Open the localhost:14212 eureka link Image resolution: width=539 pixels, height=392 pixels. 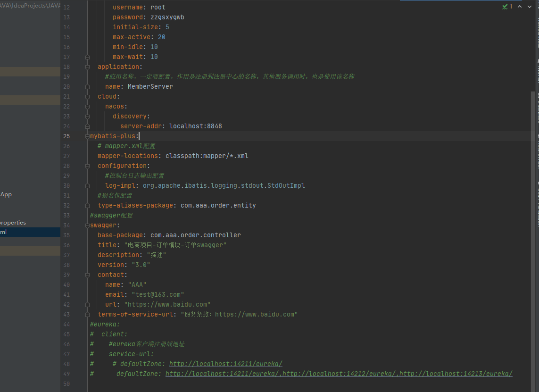click(x=339, y=374)
